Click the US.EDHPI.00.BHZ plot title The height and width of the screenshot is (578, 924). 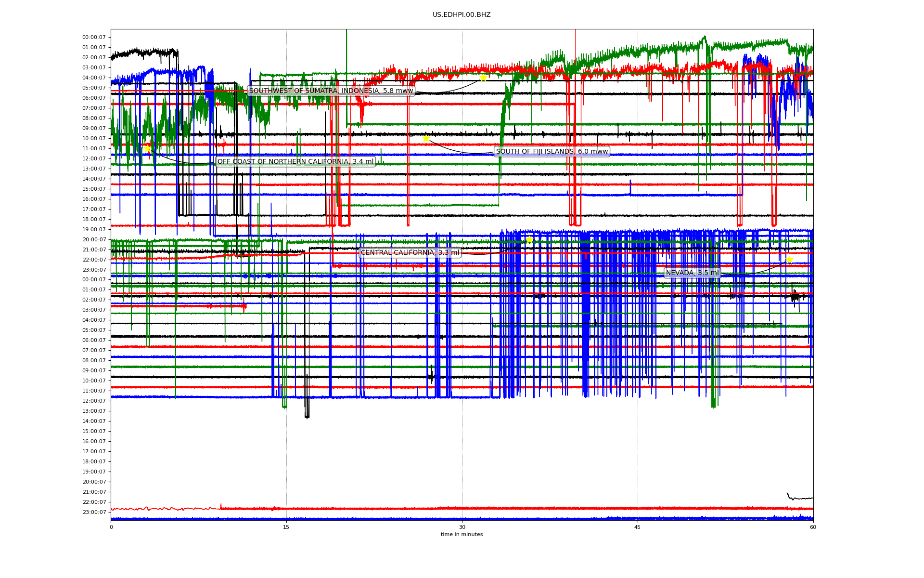pyautogui.click(x=462, y=15)
